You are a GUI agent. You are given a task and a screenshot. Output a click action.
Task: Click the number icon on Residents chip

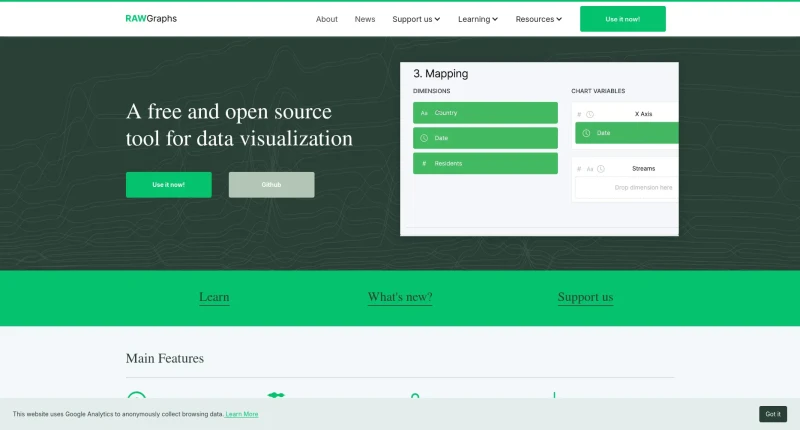[424, 163]
